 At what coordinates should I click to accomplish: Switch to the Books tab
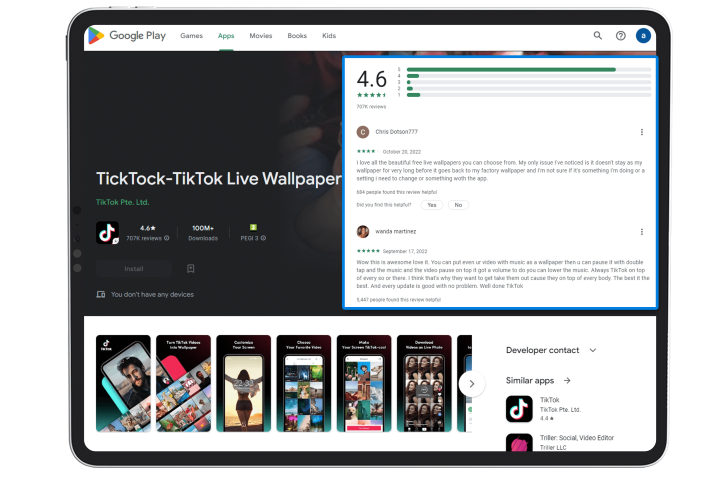pyautogui.click(x=297, y=35)
